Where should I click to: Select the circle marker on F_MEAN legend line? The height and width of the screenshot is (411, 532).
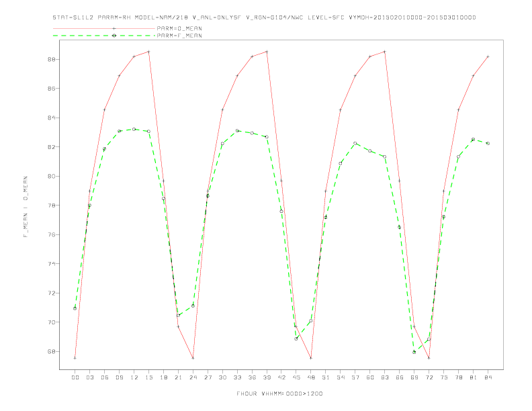[x=114, y=36]
